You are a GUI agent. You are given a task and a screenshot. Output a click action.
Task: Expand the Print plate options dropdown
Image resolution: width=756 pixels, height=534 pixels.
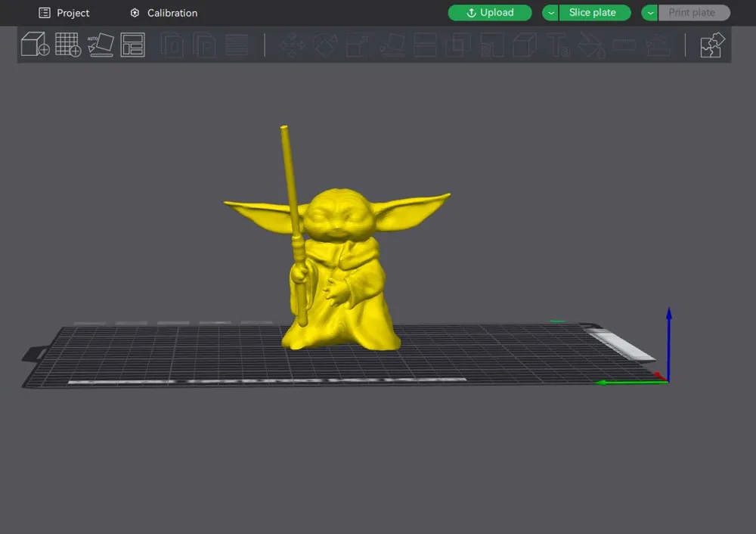tap(649, 13)
